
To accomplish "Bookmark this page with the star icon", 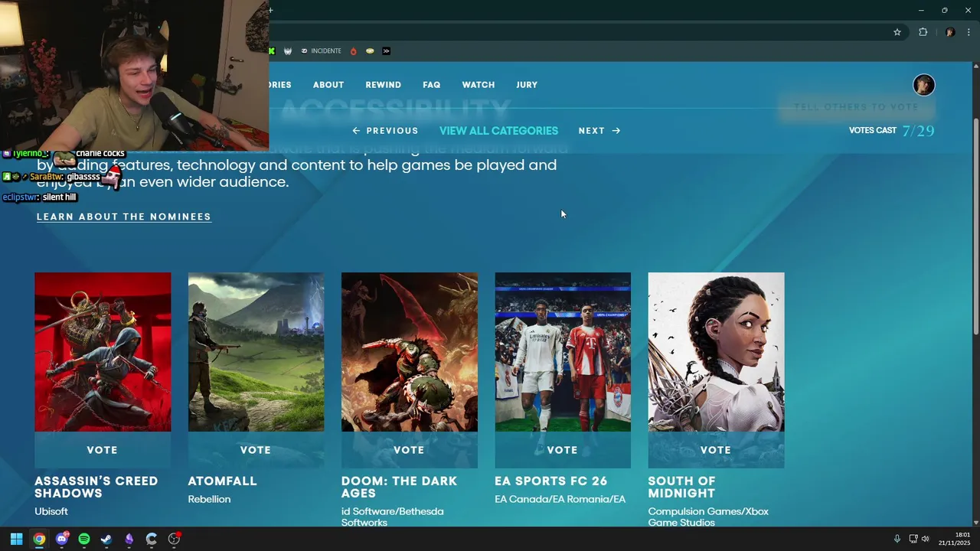I will 897,32.
